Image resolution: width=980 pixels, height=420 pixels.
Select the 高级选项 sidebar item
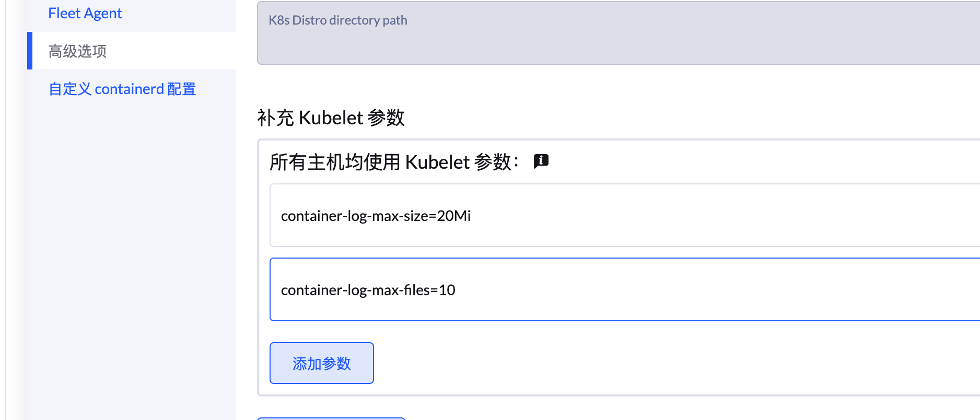click(77, 51)
